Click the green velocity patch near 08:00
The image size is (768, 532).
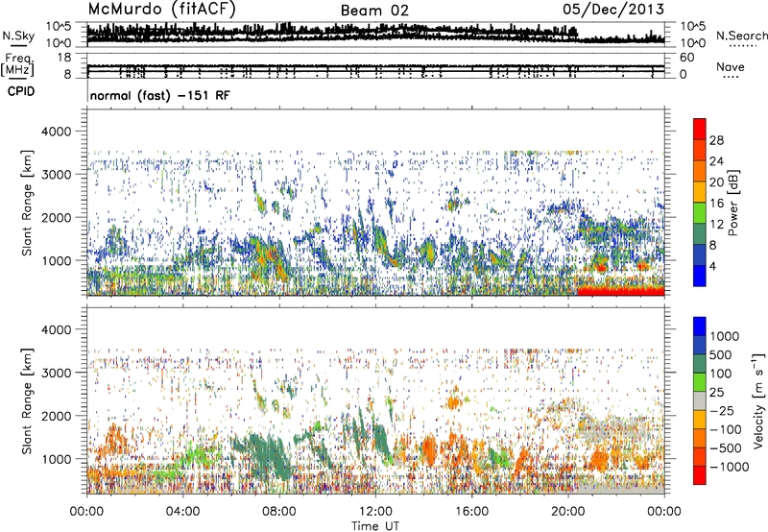click(267, 455)
